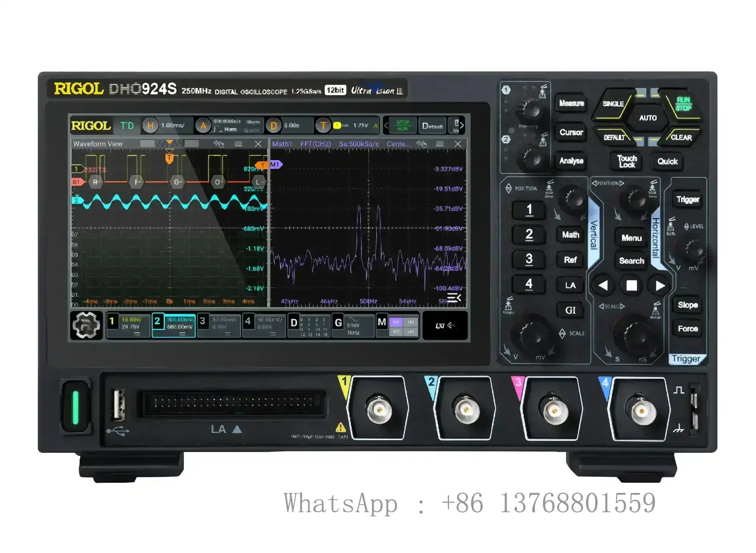Push the Quick key

(x=667, y=161)
